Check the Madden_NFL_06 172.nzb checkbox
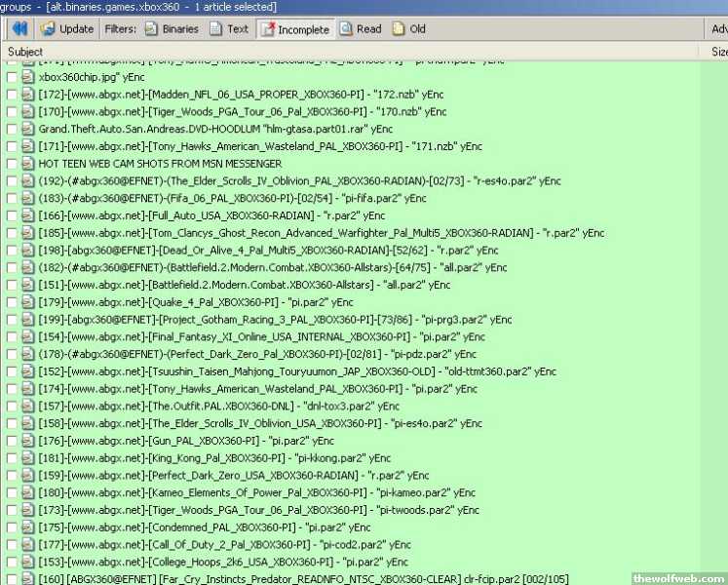Image resolution: width=728 pixels, height=585 pixels. point(12,94)
